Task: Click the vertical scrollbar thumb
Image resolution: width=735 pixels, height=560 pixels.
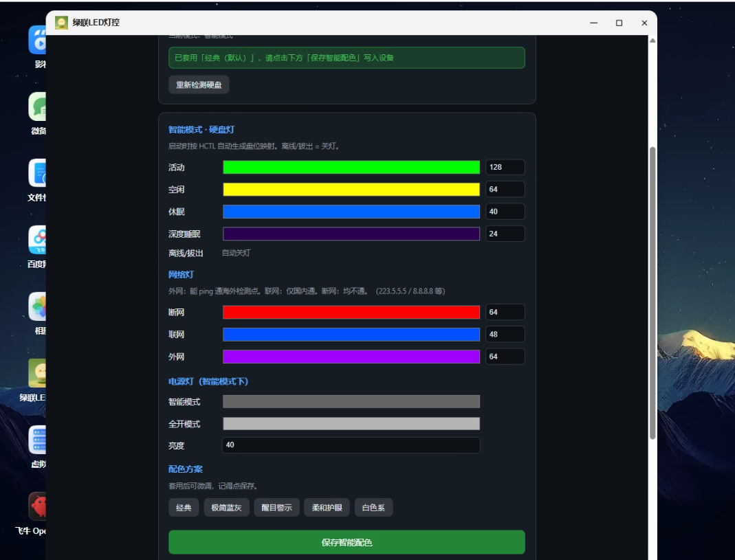Action: pyautogui.click(x=652, y=293)
